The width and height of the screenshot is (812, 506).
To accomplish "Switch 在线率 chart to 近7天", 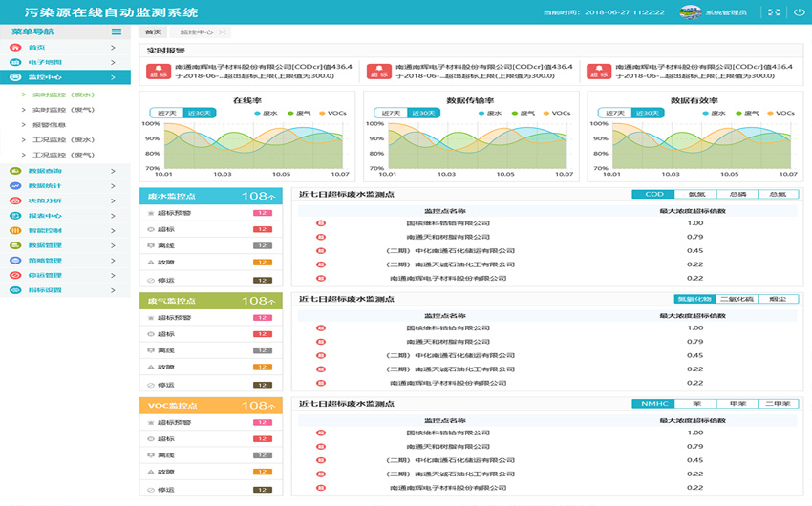I will click(x=166, y=113).
